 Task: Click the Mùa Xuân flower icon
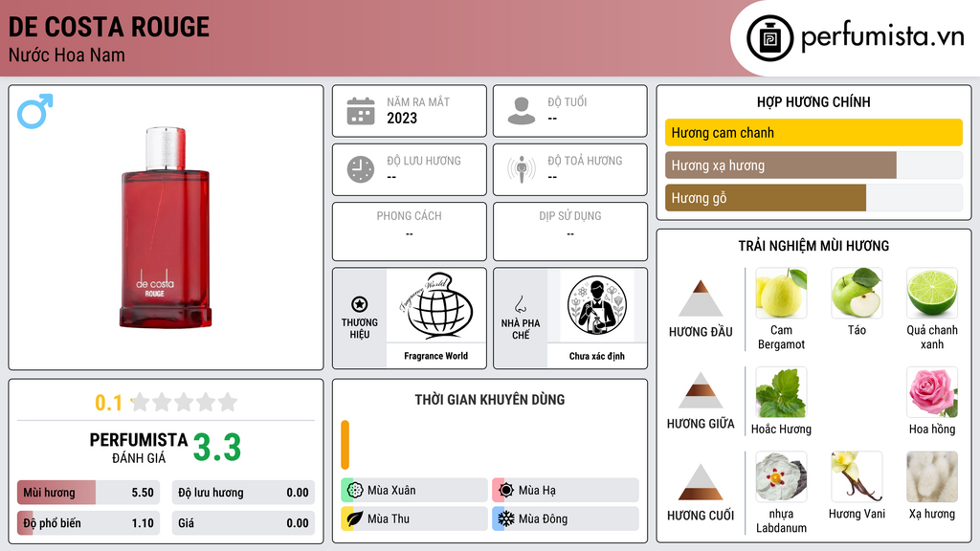pos(355,491)
